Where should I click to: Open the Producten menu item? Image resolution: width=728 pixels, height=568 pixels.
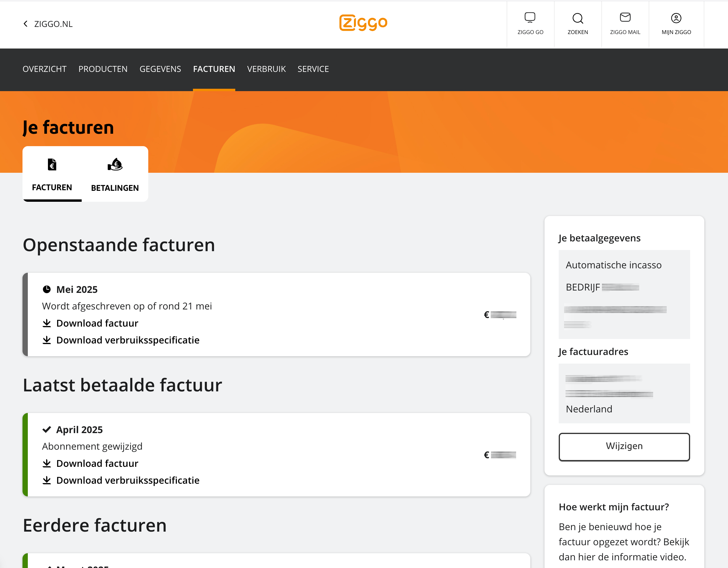click(x=103, y=69)
